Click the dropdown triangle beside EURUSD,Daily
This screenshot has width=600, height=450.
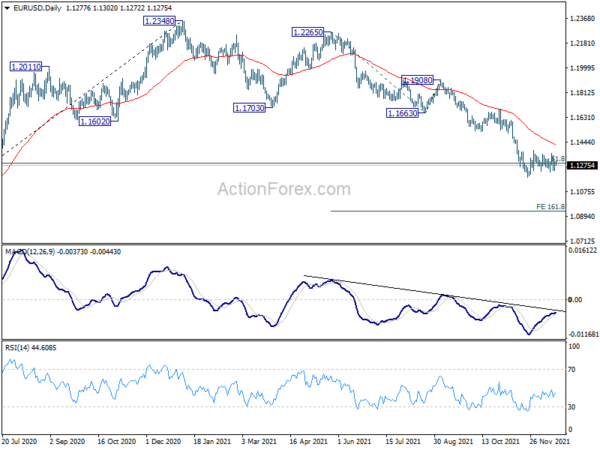coord(7,8)
